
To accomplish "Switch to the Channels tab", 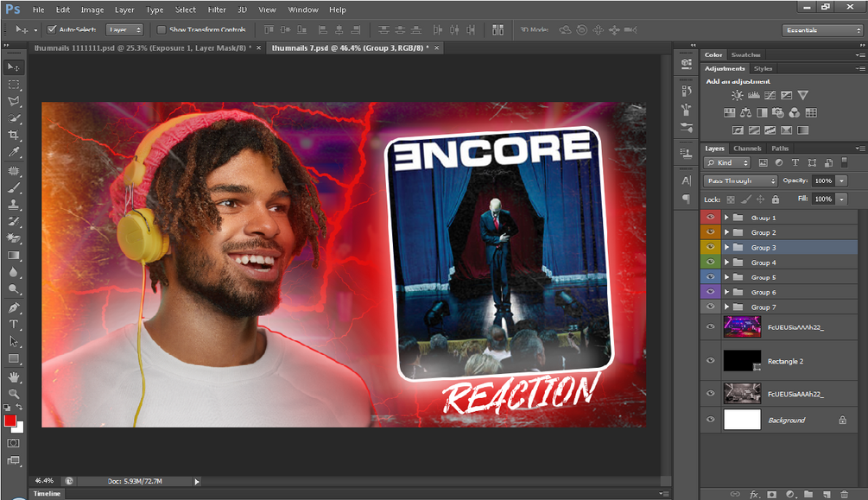I will (747, 149).
